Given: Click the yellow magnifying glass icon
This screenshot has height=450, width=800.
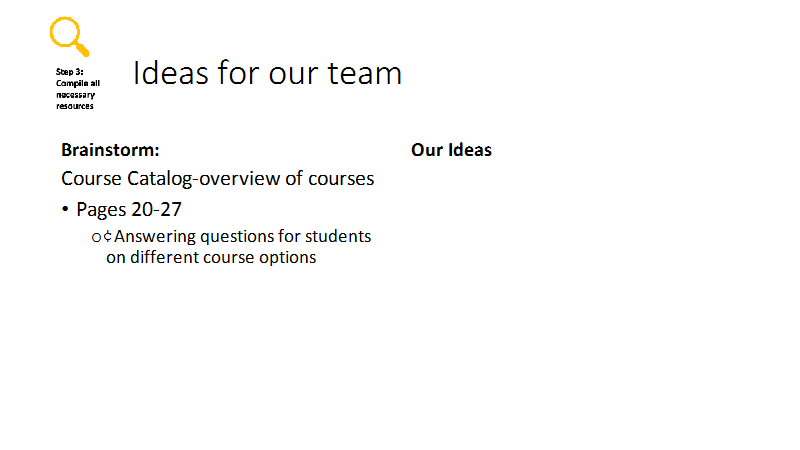Looking at the screenshot, I should (69, 36).
